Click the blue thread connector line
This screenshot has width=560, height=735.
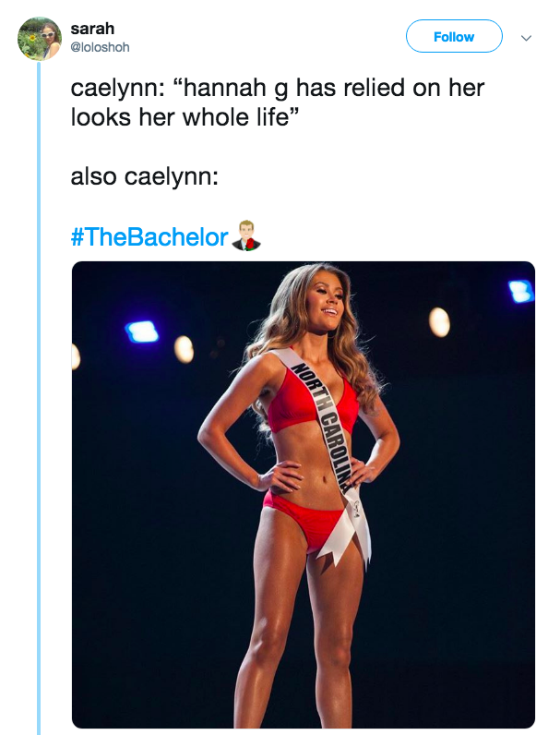pos(39,399)
